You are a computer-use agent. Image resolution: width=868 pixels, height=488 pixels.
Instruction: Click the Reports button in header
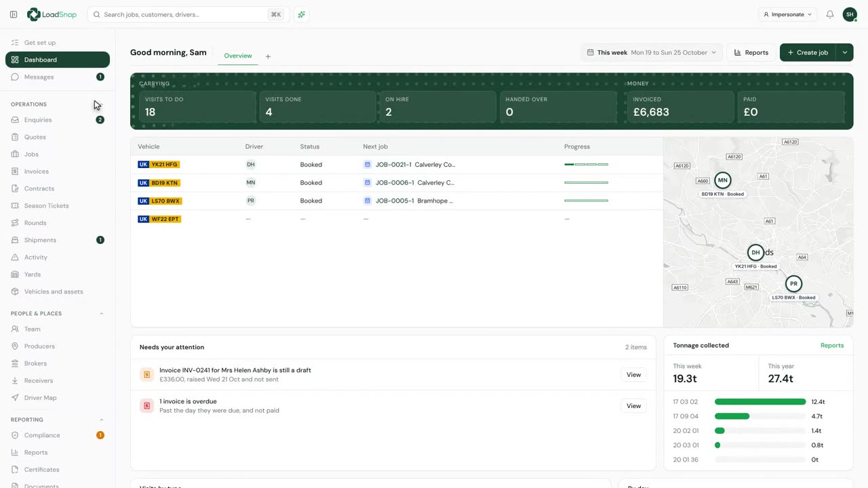751,52
